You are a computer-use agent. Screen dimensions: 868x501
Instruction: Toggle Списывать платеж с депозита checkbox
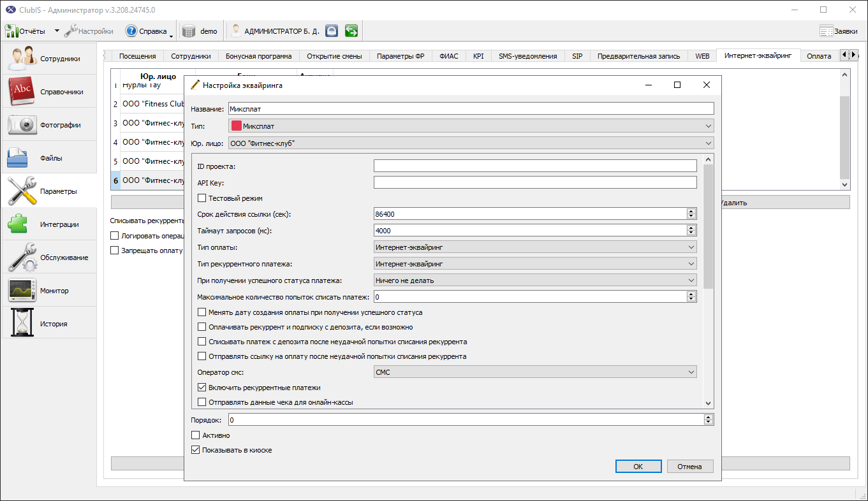pyautogui.click(x=202, y=342)
